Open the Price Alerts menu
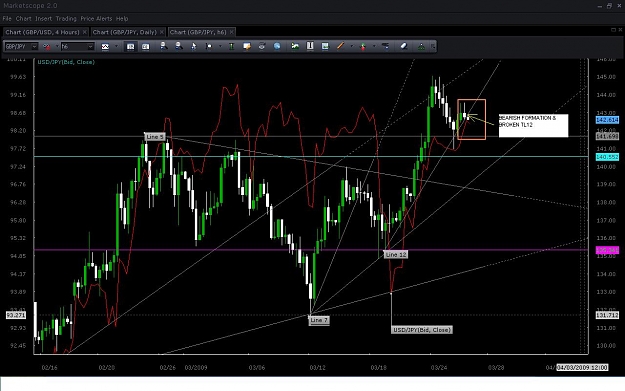The height and width of the screenshot is (391, 625). click(x=96, y=18)
